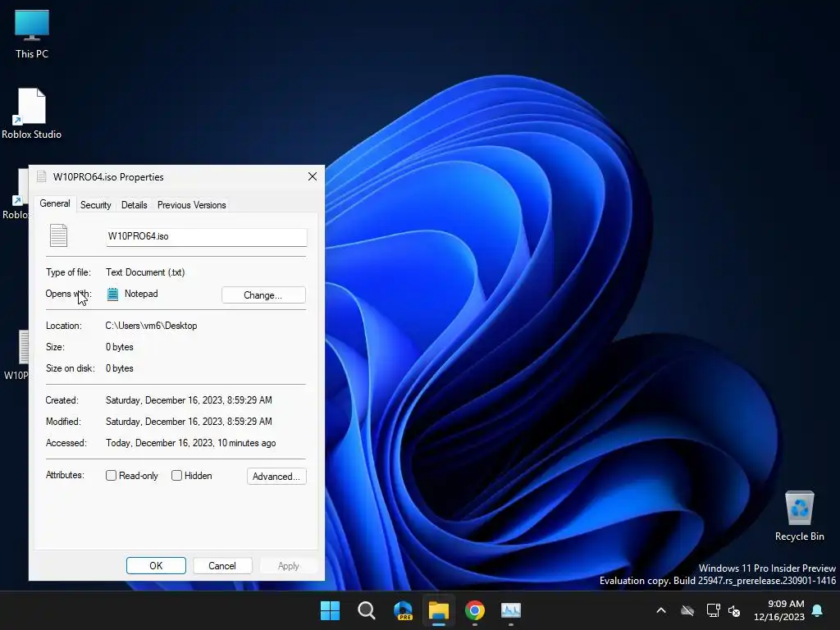This screenshot has width=840, height=630.
Task: Open network status tray icon
Action: (x=713, y=610)
